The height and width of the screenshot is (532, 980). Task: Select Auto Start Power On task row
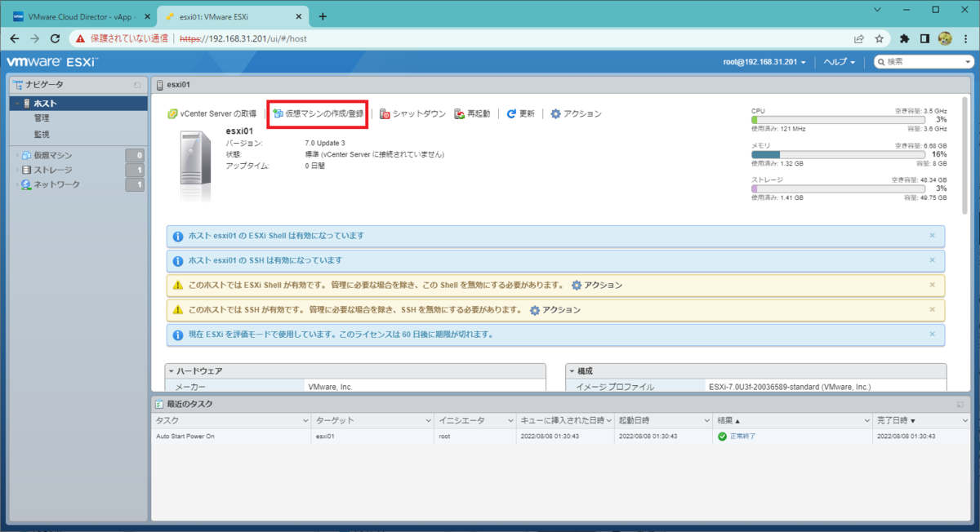pos(559,437)
